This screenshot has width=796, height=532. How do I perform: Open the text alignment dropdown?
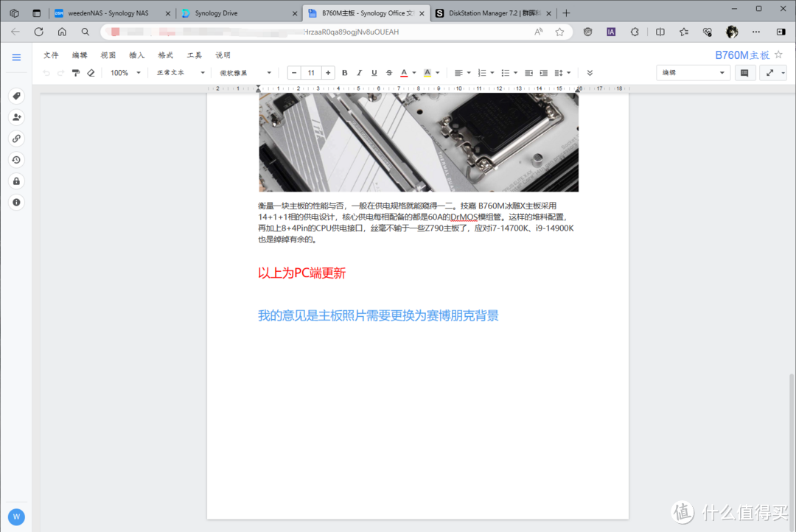[x=462, y=73]
